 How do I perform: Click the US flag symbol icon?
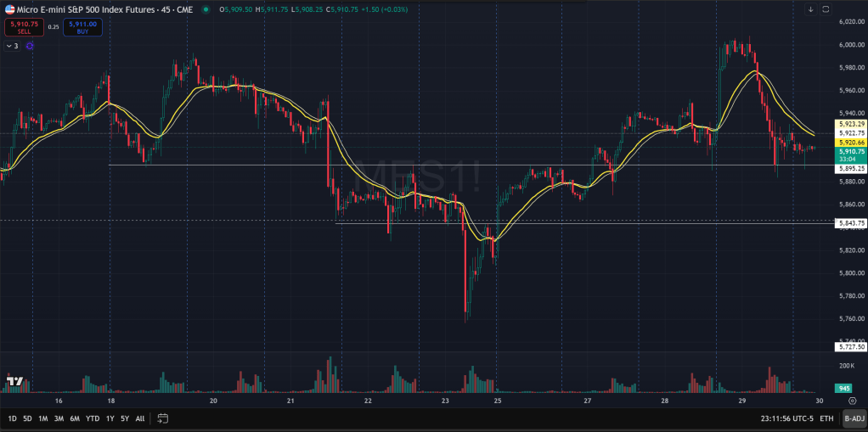(8, 8)
